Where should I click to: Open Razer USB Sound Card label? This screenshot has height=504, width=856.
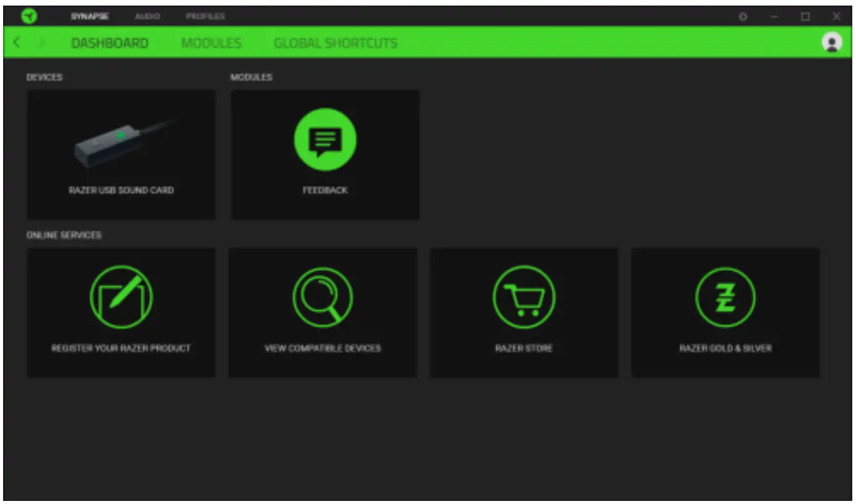[x=121, y=190]
